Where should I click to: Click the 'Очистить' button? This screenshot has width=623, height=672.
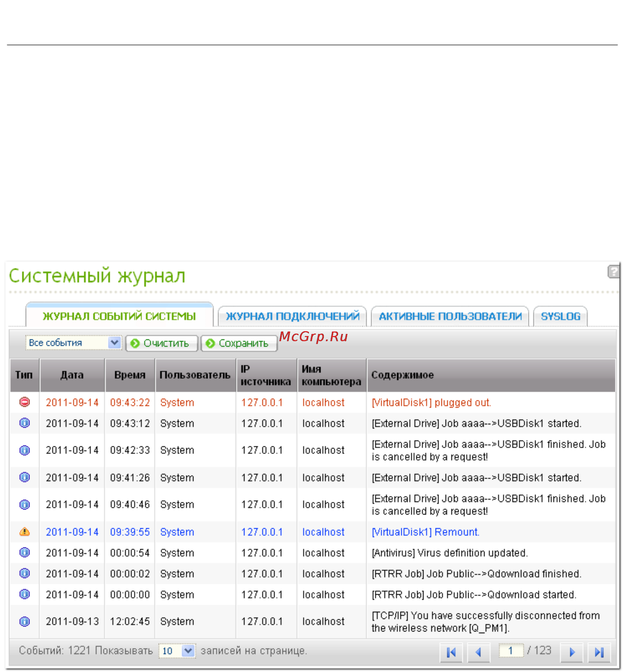(162, 343)
